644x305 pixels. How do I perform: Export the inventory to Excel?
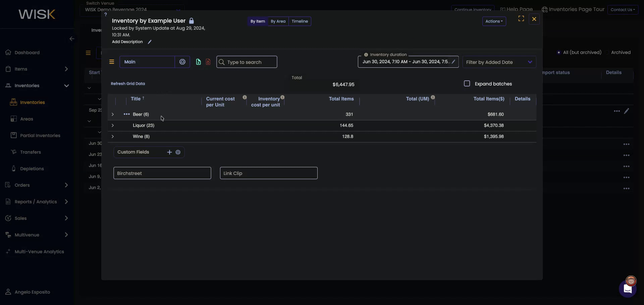[x=199, y=62]
